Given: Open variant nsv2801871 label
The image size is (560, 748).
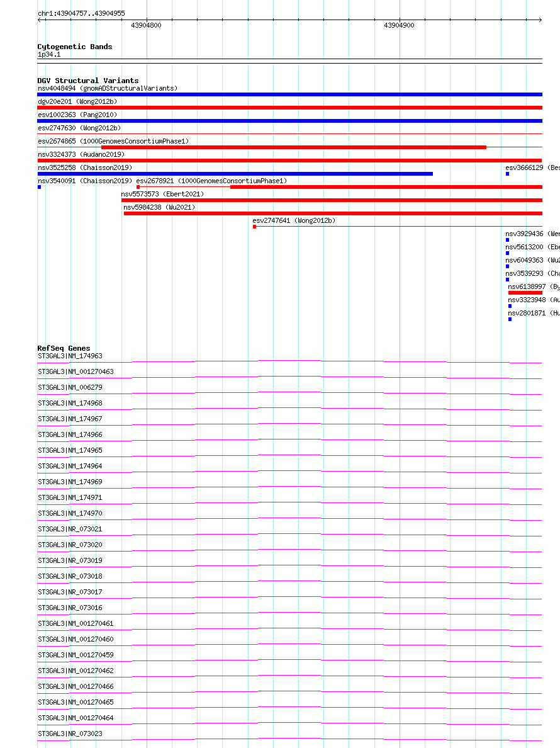Looking at the screenshot, I should (534, 314).
